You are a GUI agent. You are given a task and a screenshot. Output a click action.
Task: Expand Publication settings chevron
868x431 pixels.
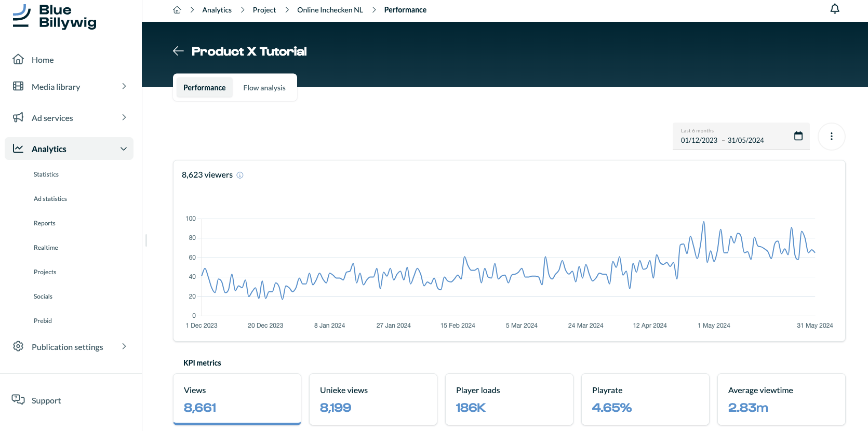(124, 346)
